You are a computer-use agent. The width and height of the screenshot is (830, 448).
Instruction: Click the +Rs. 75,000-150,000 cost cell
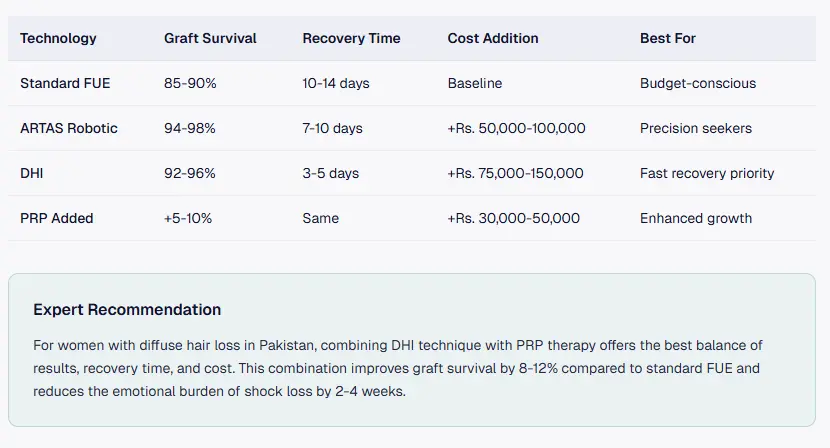pos(516,173)
